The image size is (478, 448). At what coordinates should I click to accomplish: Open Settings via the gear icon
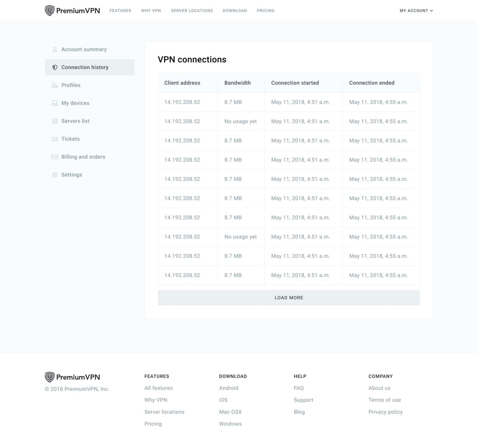[54, 174]
